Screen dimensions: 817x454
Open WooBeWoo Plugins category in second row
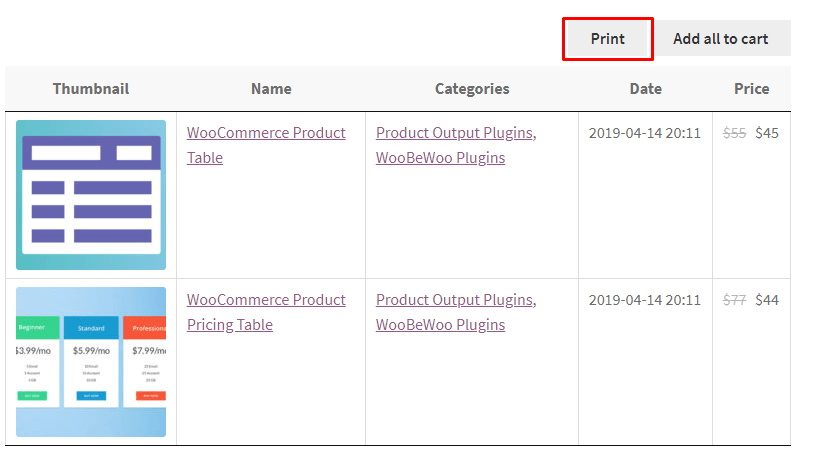point(440,325)
